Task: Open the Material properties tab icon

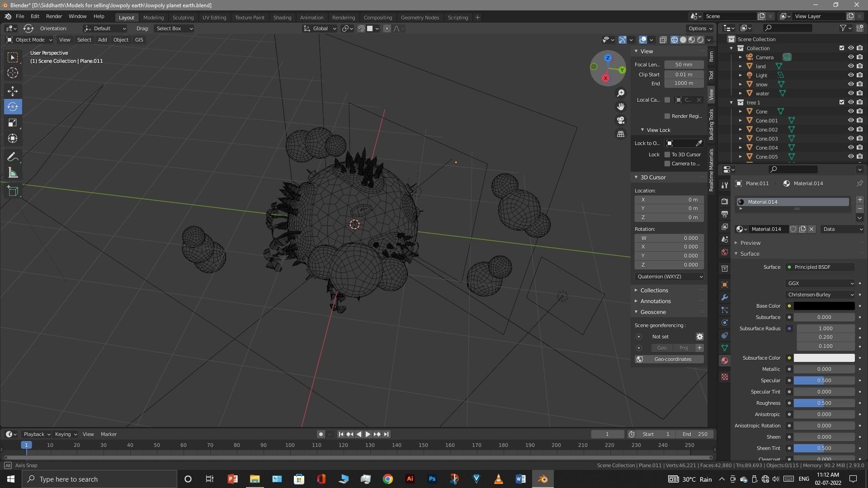Action: point(725,361)
